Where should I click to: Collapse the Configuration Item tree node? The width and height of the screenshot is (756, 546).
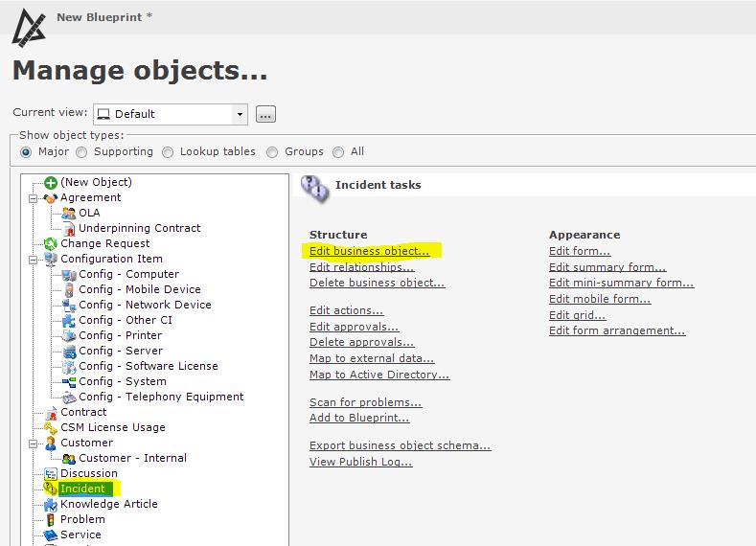click(x=34, y=259)
